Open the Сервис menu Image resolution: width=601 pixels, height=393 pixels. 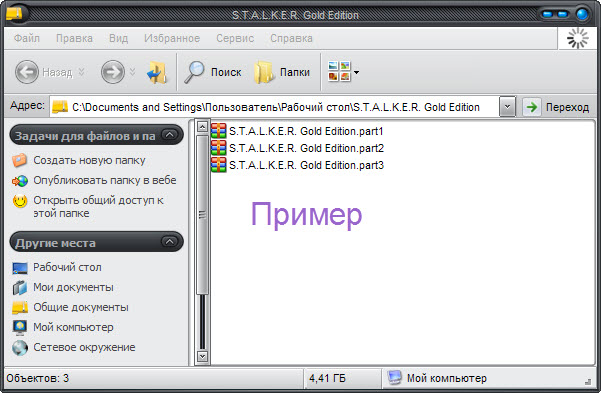click(x=235, y=38)
